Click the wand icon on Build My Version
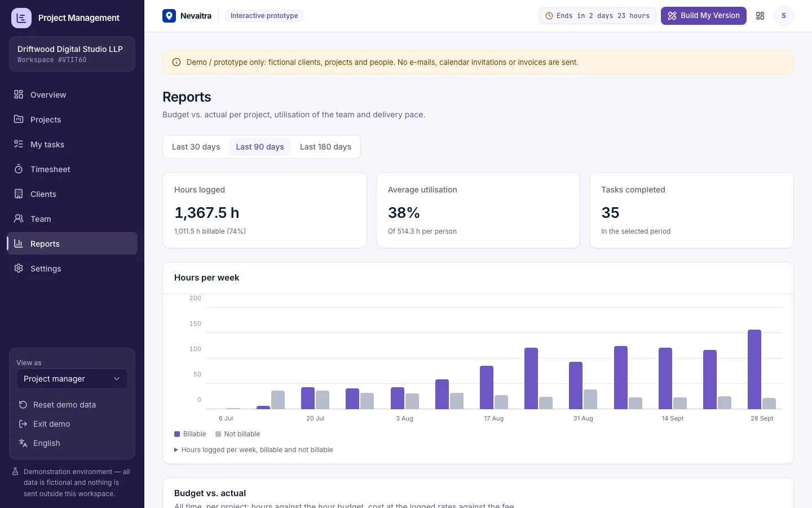812x508 pixels. 672,16
